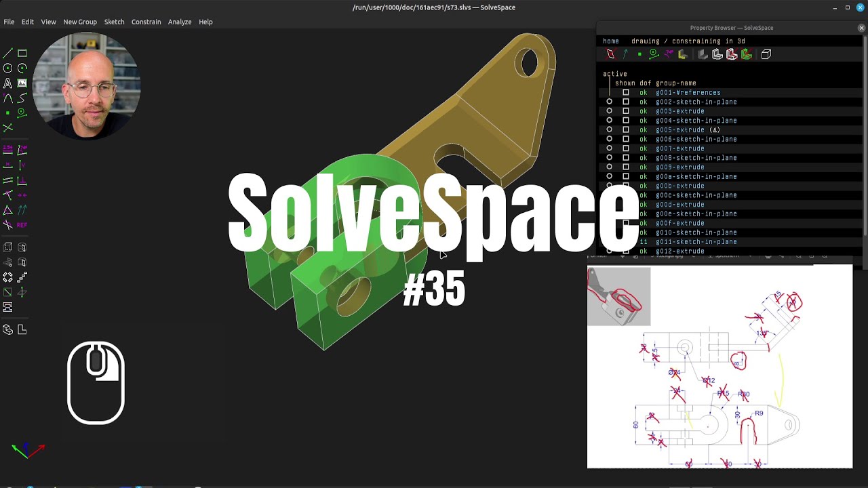Toggle shown checkbox for g005-extrude
This screenshot has height=488, width=868.
(x=625, y=130)
